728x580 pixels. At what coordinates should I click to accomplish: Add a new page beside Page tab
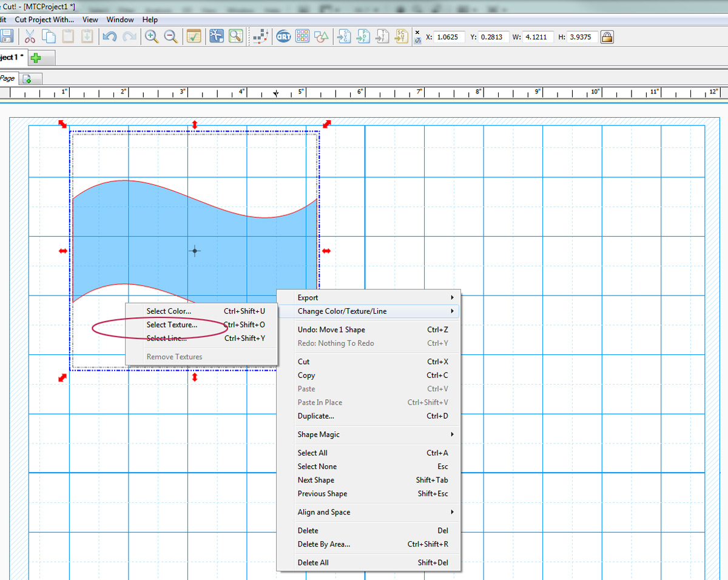28,79
